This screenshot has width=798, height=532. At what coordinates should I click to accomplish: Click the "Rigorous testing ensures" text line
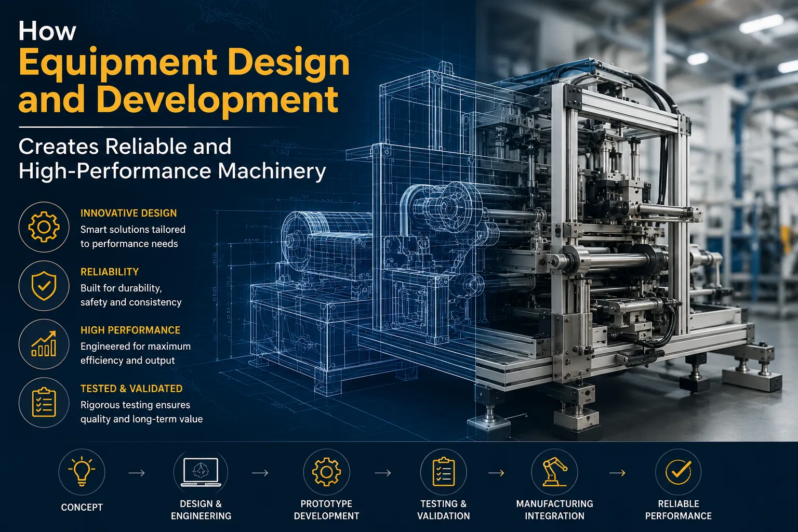(135, 405)
